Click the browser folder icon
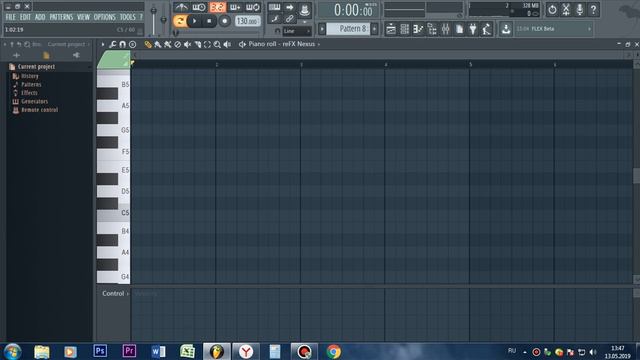 [x=46, y=55]
